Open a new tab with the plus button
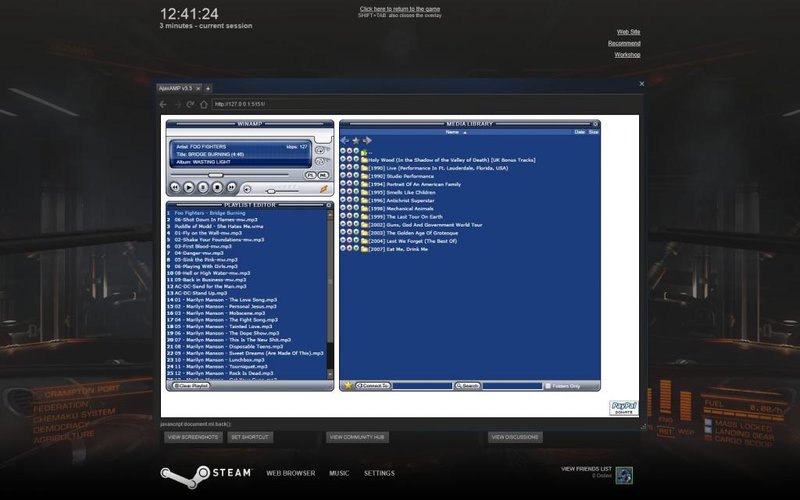 (208, 89)
